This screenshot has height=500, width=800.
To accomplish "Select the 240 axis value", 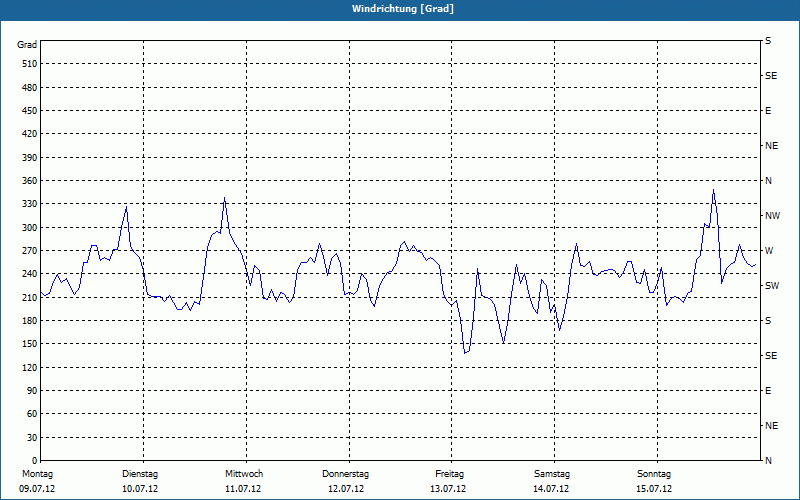I will (30, 274).
